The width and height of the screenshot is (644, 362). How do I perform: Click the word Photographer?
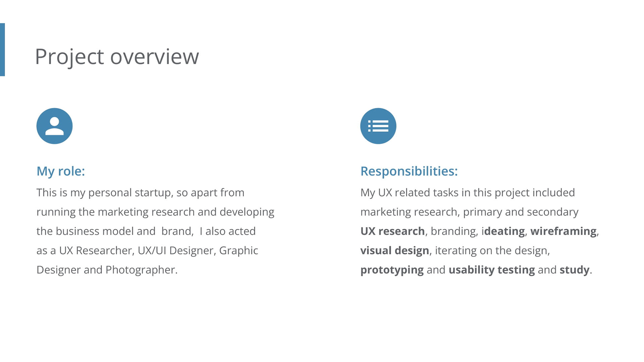pyautogui.click(x=141, y=270)
